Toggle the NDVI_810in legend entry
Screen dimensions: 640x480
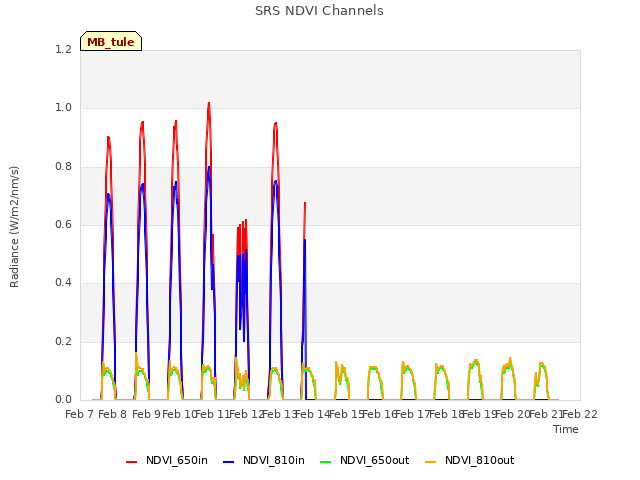(264, 461)
